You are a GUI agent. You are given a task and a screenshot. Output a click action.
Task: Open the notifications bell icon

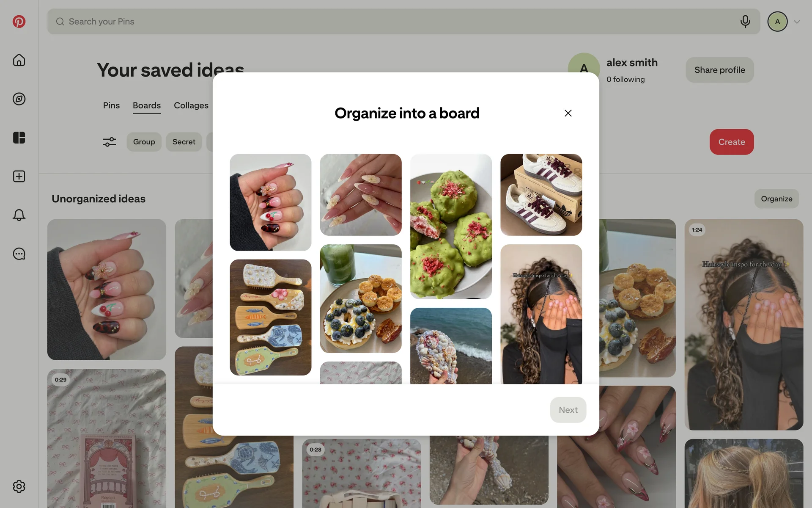tap(19, 215)
